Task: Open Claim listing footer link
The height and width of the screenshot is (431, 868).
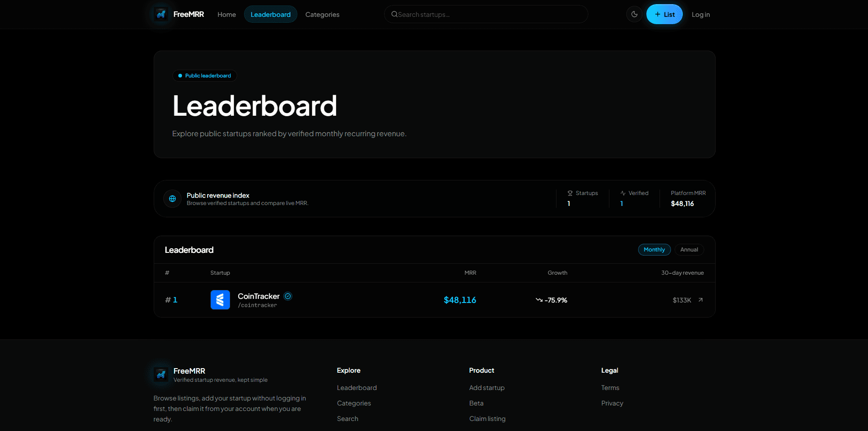Action: 487,419
